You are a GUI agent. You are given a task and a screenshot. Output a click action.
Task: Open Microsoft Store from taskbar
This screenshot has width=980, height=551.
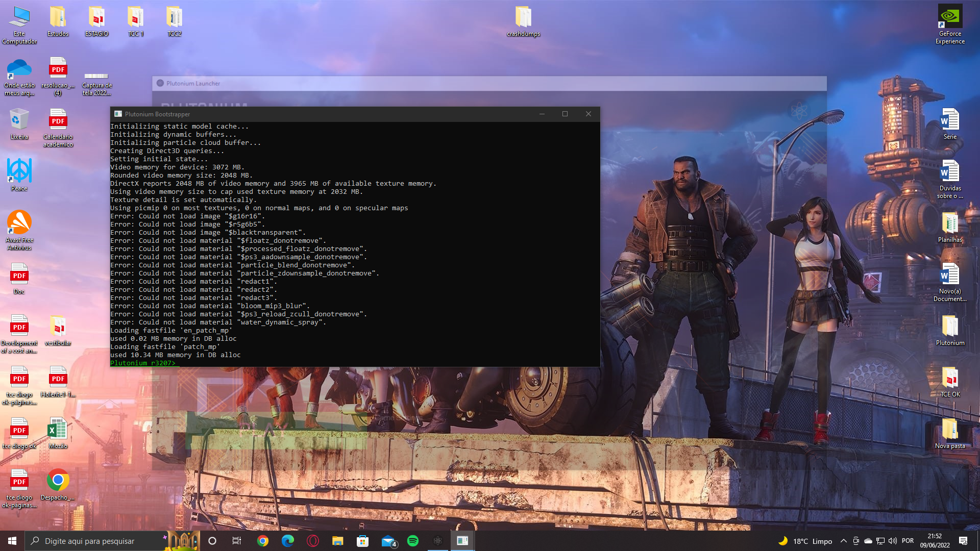pos(362,541)
